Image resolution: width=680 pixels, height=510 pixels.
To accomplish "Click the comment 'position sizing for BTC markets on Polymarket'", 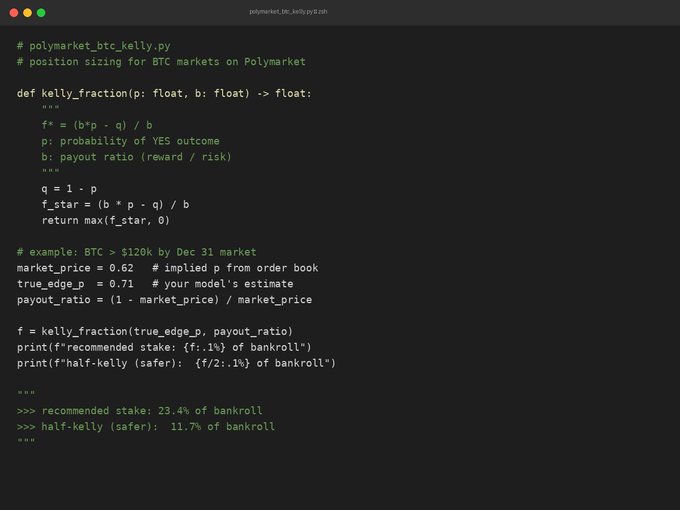I will [167, 62].
